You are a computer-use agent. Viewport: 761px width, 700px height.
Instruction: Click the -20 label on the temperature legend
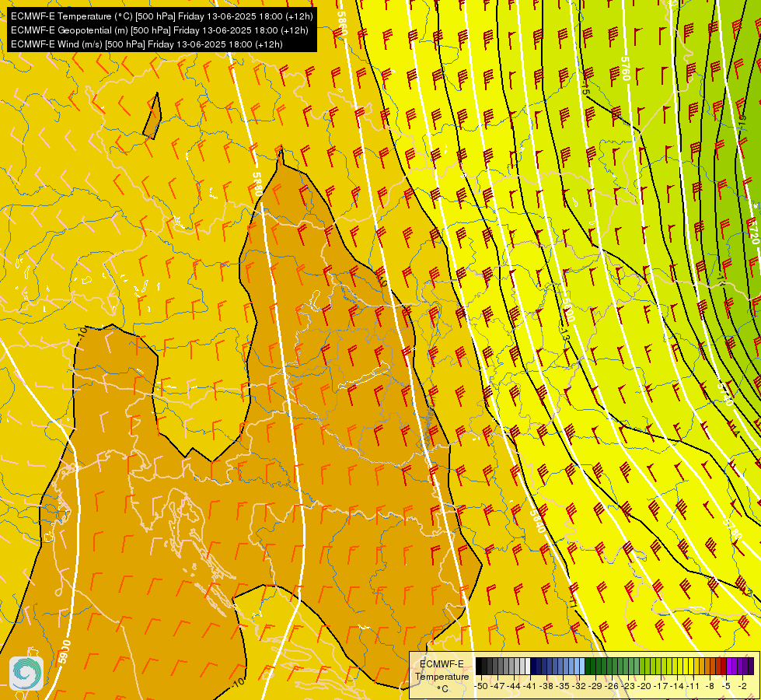click(x=645, y=686)
